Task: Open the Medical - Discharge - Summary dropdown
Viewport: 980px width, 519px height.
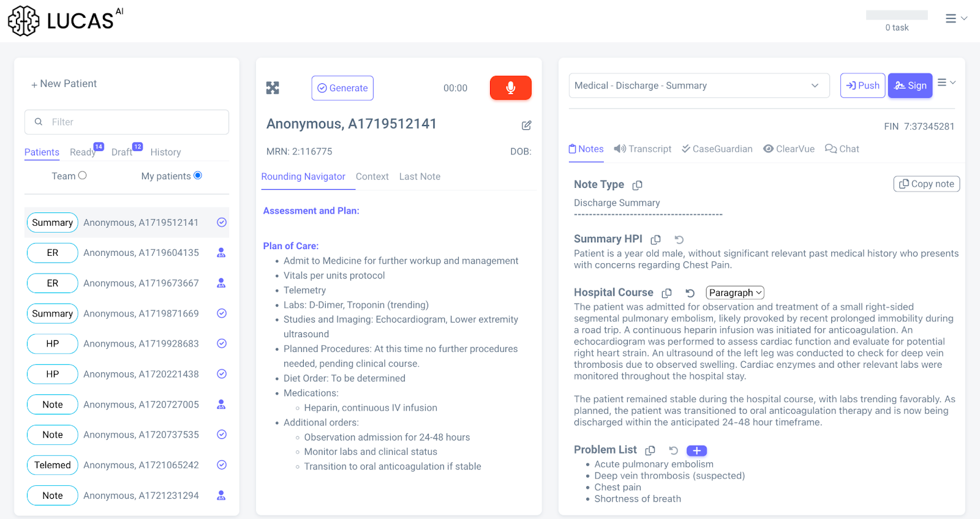Action: point(699,86)
